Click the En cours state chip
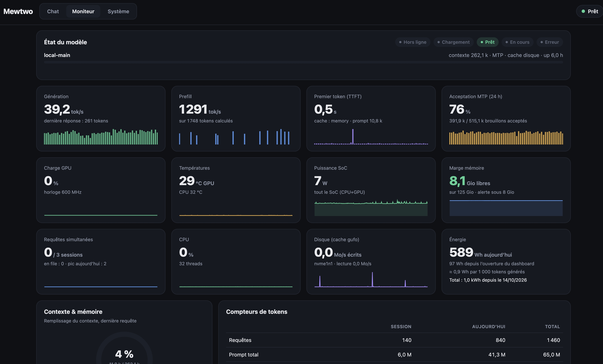The height and width of the screenshot is (364, 603). click(517, 42)
